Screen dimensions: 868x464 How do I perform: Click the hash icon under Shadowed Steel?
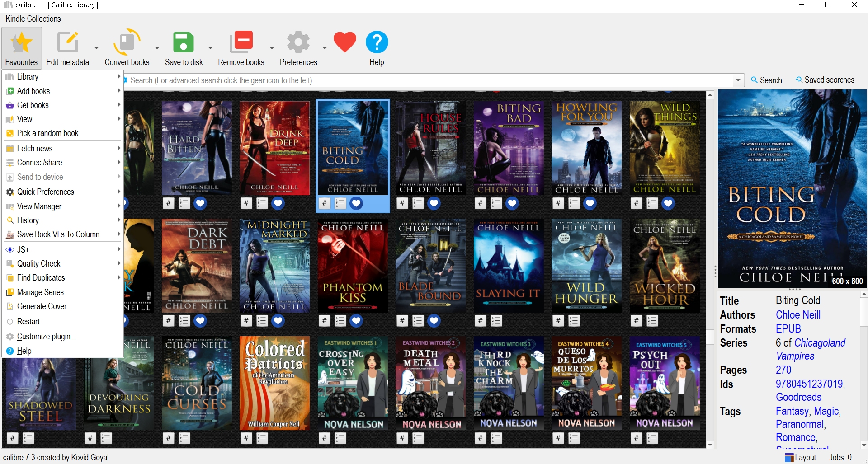point(13,438)
